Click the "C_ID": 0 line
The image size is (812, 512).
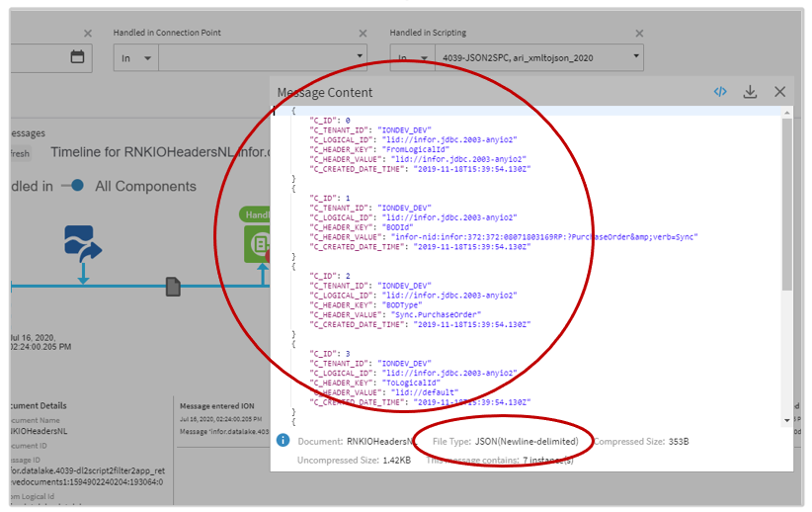pos(329,121)
